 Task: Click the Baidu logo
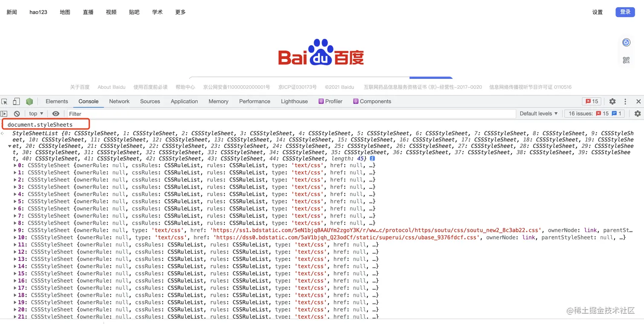point(321,53)
